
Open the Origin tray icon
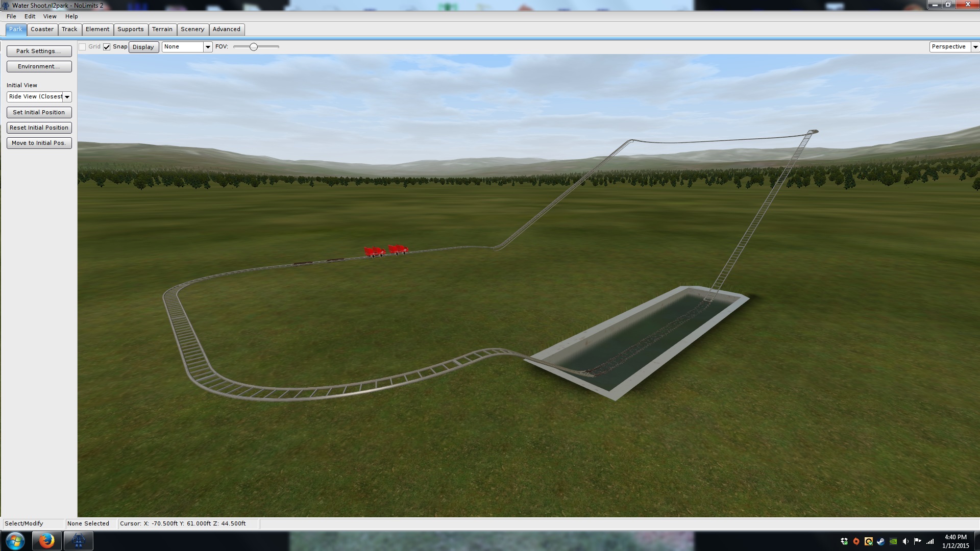[856, 541]
